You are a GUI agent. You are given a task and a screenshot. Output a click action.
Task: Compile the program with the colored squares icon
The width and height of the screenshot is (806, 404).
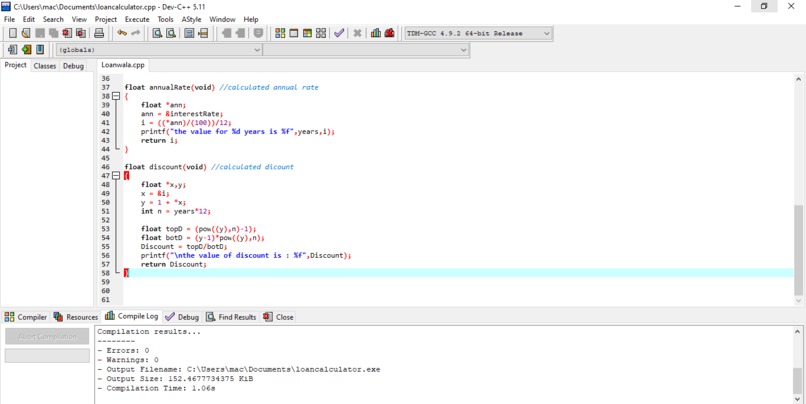pyautogui.click(x=280, y=33)
